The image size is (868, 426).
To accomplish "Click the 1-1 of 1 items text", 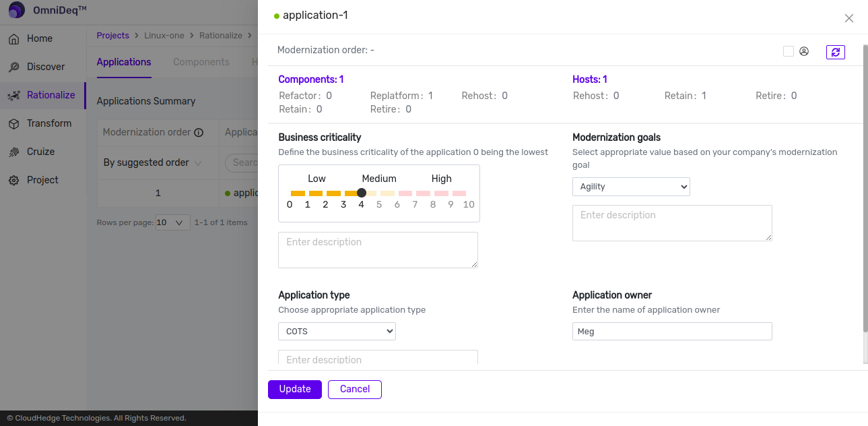I will click(x=221, y=222).
